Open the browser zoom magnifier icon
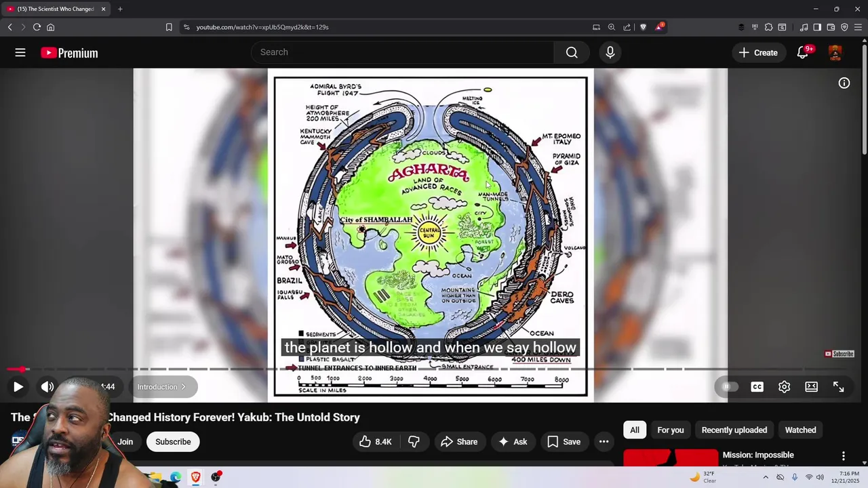This screenshot has height=488, width=868. click(612, 27)
